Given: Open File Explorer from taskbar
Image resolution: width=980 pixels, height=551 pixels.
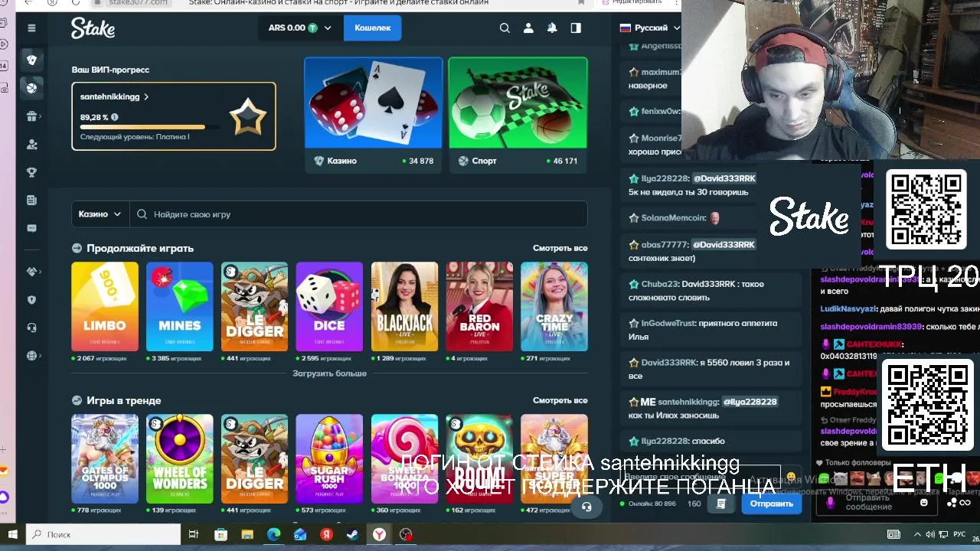Looking at the screenshot, I should point(247,534).
